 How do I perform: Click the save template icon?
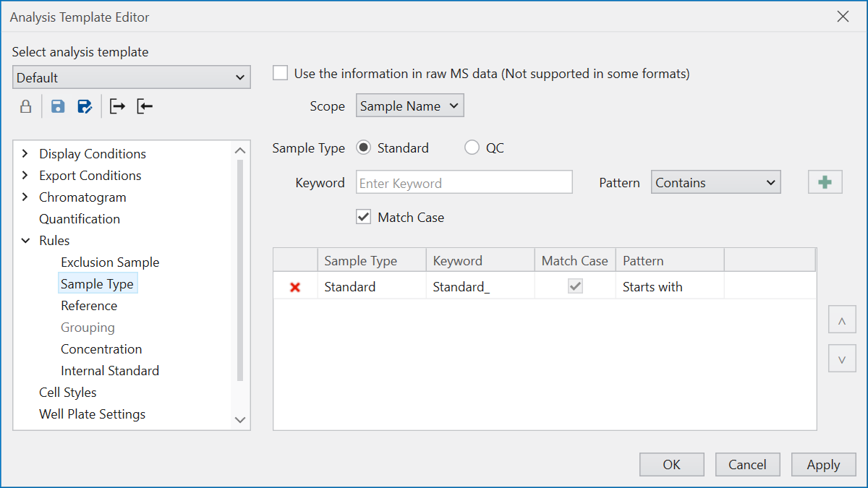[x=58, y=107]
